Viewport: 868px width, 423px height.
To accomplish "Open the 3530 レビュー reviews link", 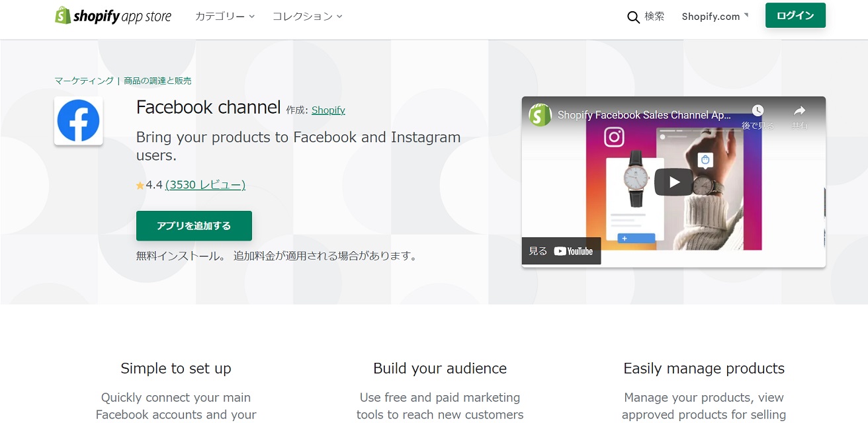I will coord(205,185).
